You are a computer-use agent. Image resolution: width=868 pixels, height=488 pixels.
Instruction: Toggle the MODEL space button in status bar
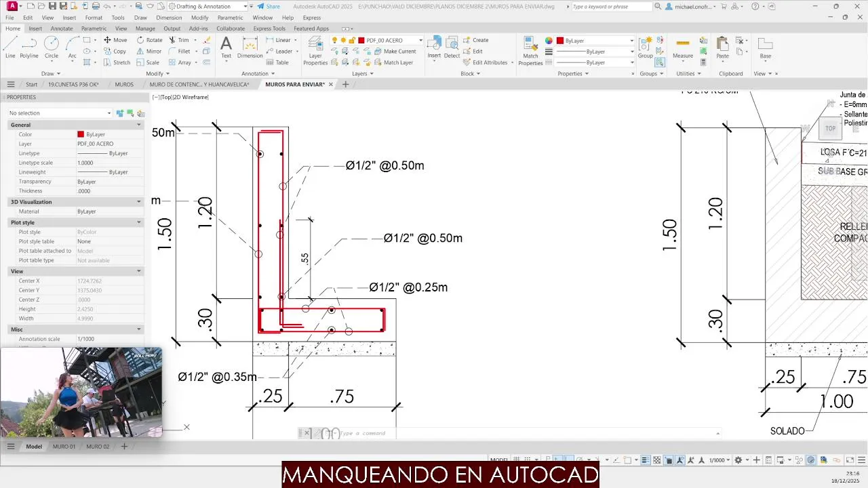coord(498,460)
